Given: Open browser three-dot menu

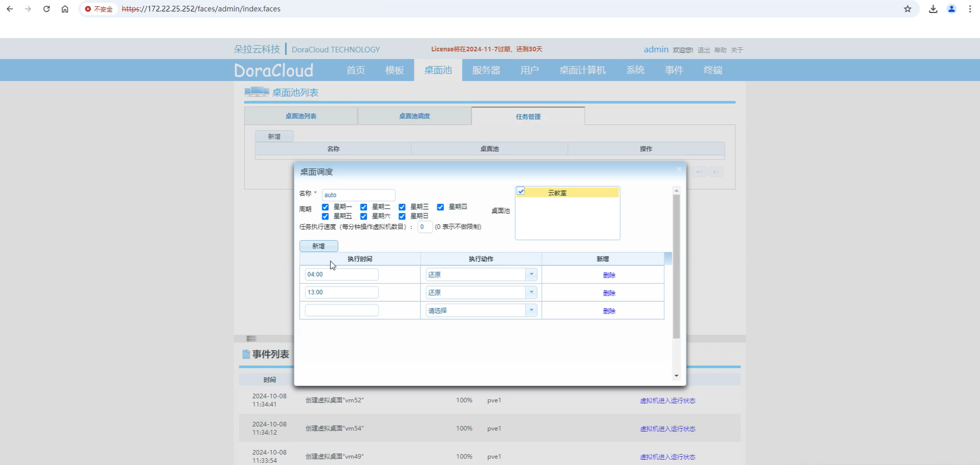Looking at the screenshot, I should 970,9.
